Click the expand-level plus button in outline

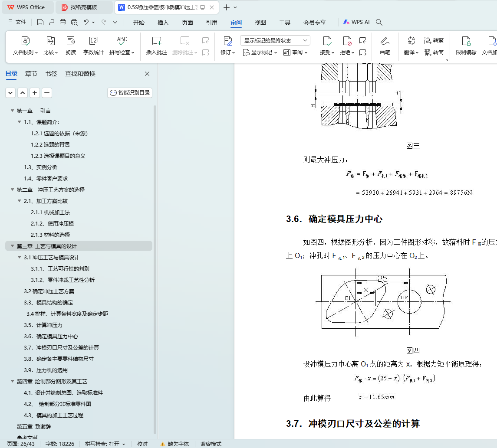(x=35, y=93)
